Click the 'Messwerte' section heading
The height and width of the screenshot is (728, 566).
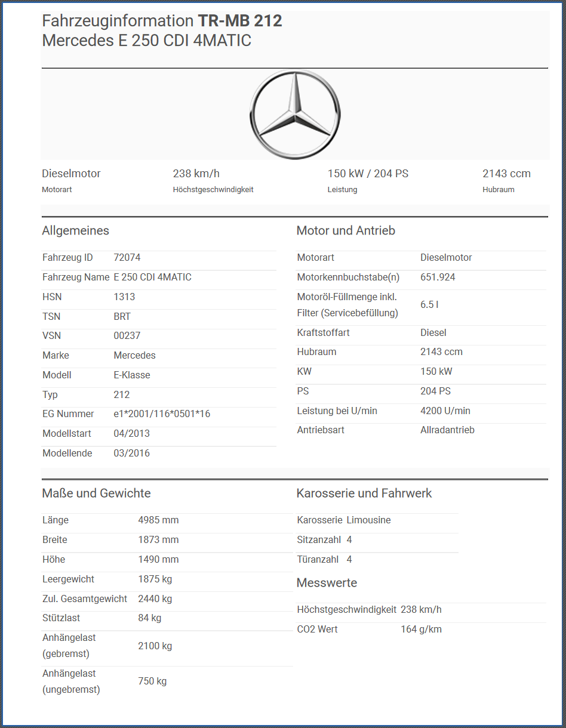point(327,583)
